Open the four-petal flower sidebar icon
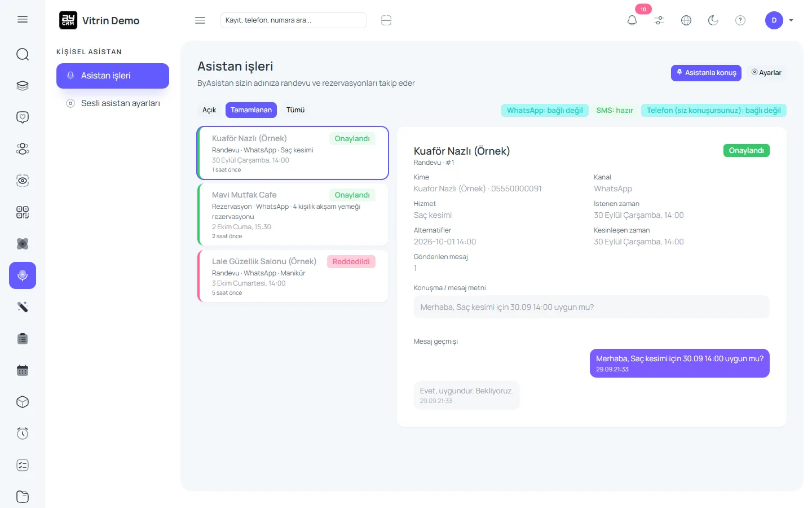The image size is (812, 508). 23,244
